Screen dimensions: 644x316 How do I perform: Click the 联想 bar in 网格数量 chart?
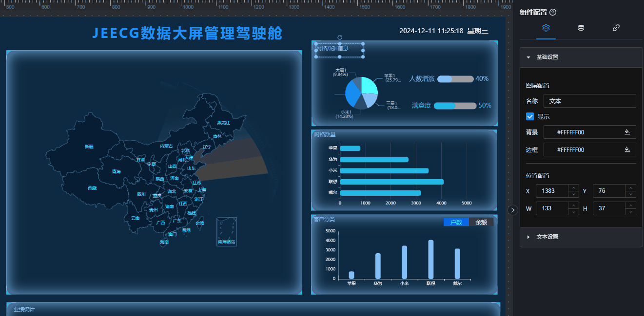(x=392, y=182)
